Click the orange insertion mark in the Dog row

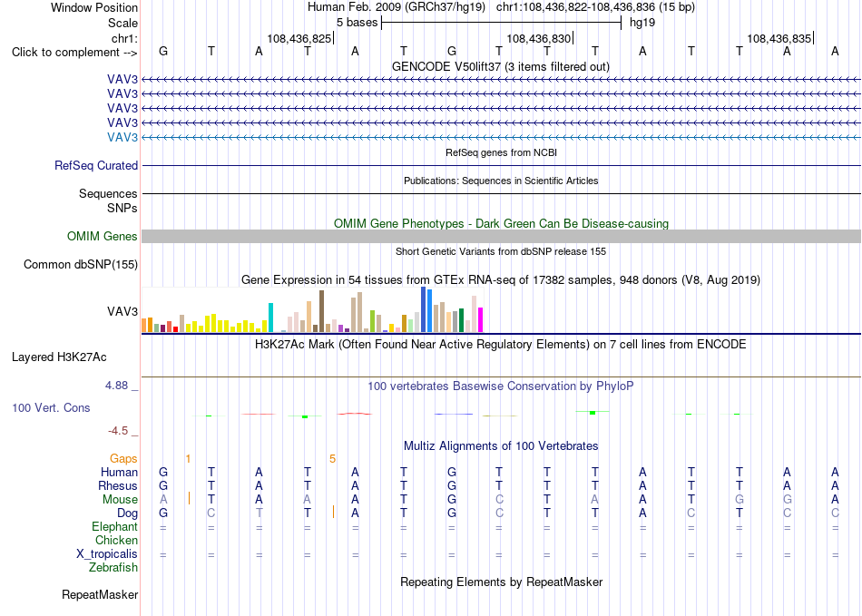coord(333,513)
